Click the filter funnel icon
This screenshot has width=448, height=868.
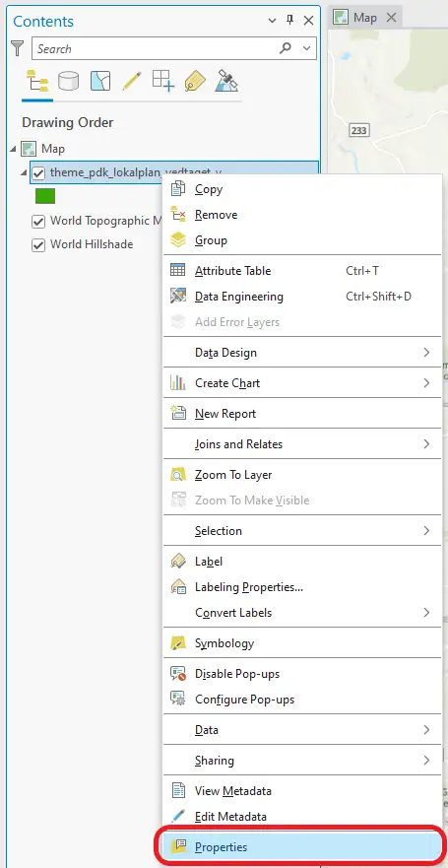pyautogui.click(x=19, y=48)
